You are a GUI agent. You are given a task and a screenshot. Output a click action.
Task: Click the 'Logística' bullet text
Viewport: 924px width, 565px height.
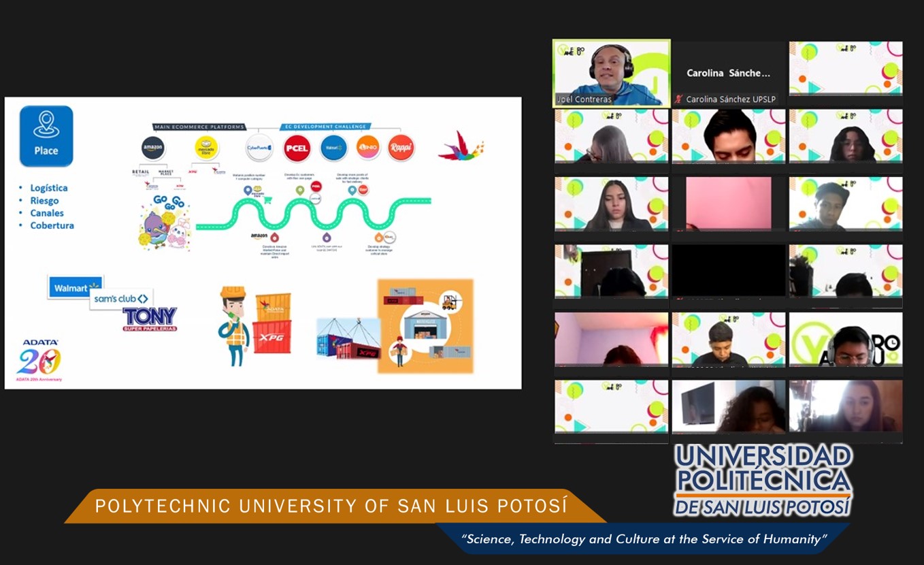tap(49, 188)
